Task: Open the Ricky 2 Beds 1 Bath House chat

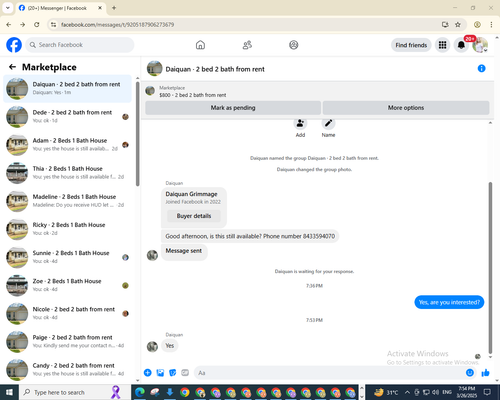Action: [67, 229]
